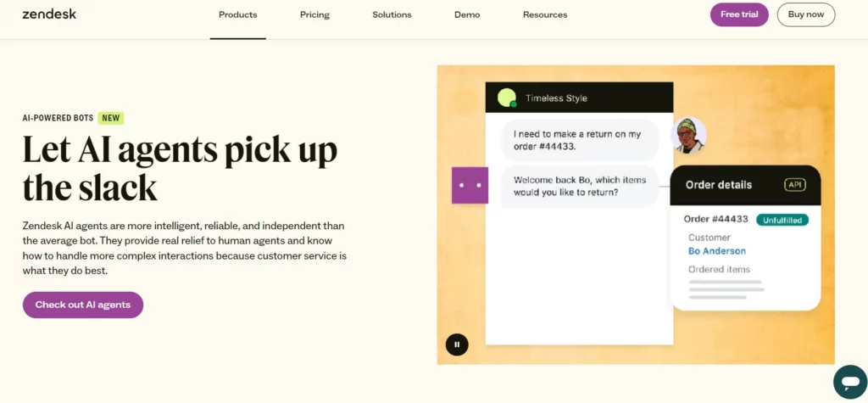Click the "Order details" card header
This screenshot has height=403, width=868.
pyautogui.click(x=745, y=186)
